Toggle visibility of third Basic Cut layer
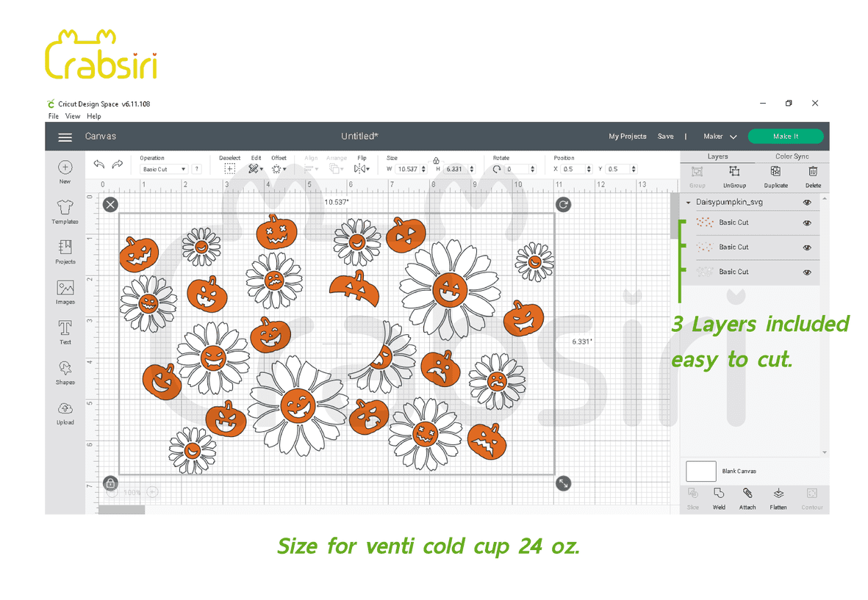The width and height of the screenshot is (868, 600). [807, 272]
